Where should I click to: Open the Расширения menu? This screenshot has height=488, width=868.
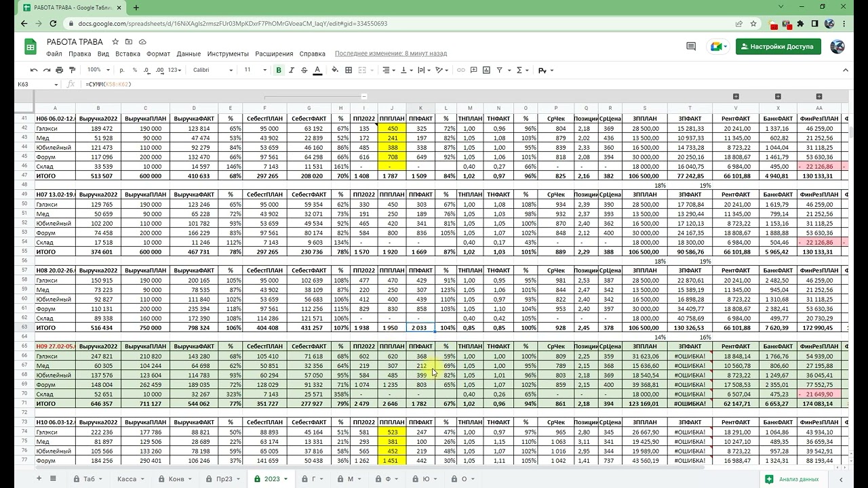[x=274, y=54]
